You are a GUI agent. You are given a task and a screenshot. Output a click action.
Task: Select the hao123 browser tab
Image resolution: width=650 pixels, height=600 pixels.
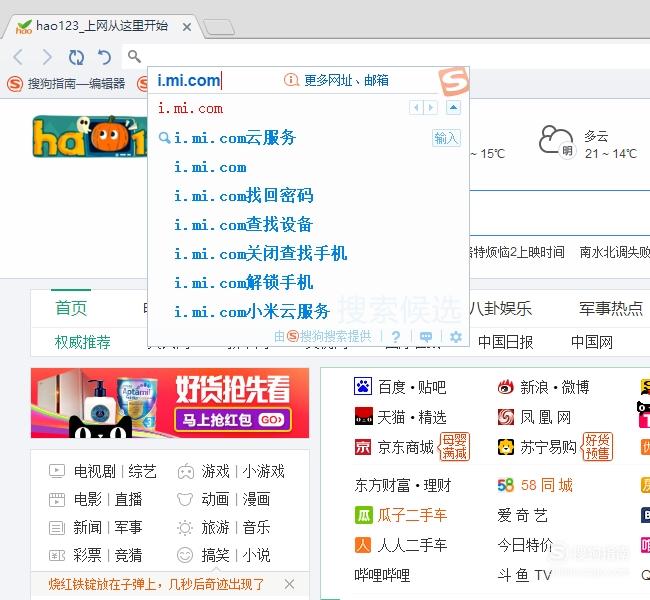pyautogui.click(x=102, y=26)
